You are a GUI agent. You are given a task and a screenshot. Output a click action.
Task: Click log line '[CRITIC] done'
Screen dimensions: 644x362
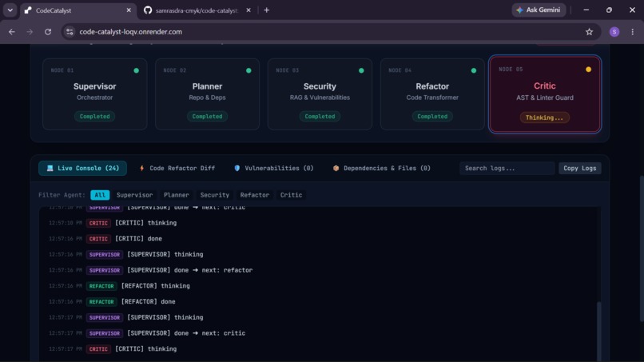[x=138, y=239]
